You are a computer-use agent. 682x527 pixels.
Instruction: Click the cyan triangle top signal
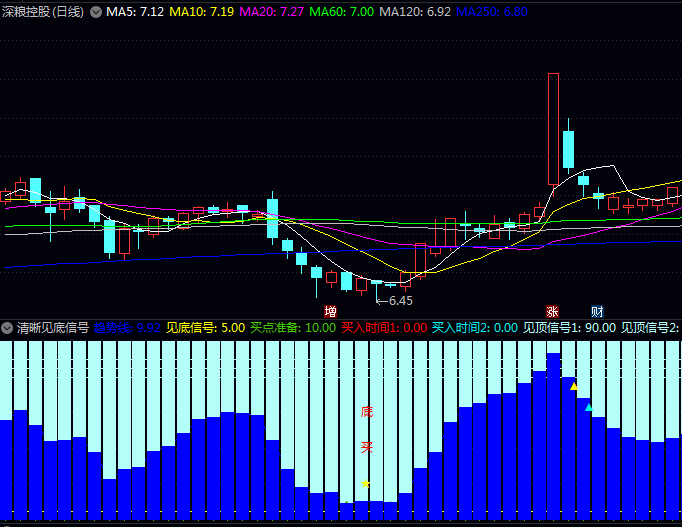click(x=588, y=407)
